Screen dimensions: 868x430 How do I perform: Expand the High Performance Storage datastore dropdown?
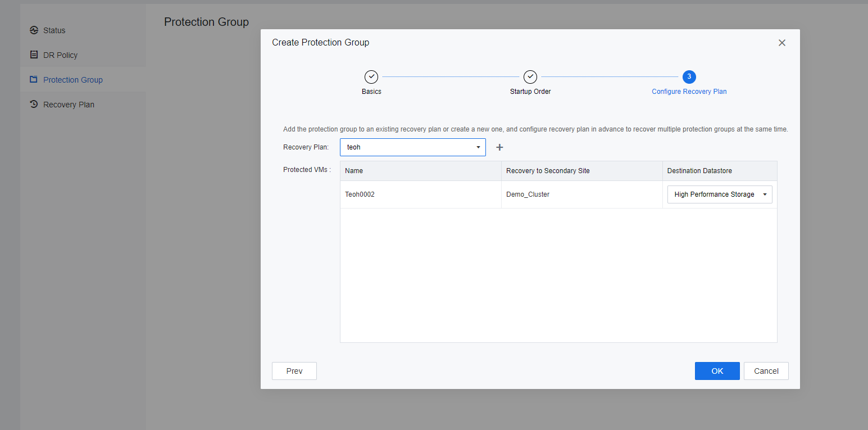(719, 194)
